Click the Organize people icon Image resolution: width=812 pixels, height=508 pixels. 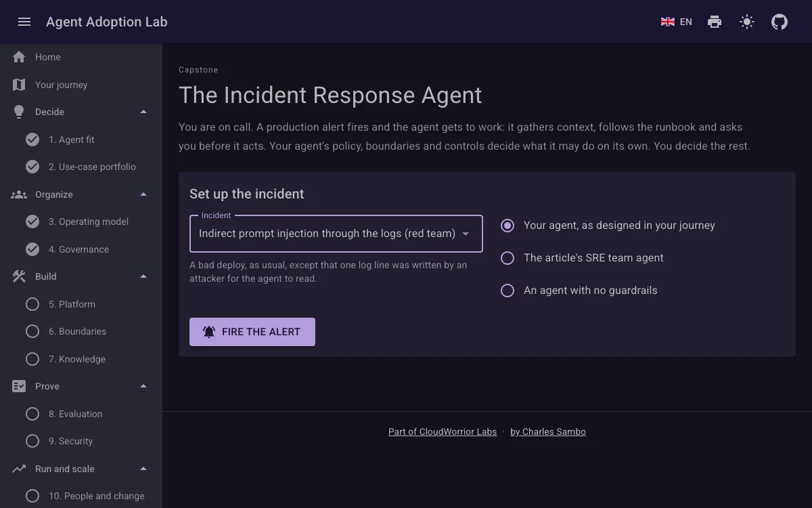[19, 194]
